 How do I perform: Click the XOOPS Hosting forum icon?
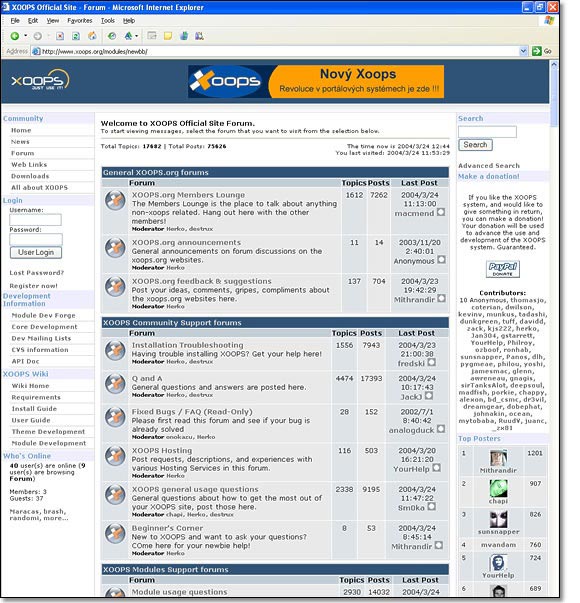tap(115, 456)
